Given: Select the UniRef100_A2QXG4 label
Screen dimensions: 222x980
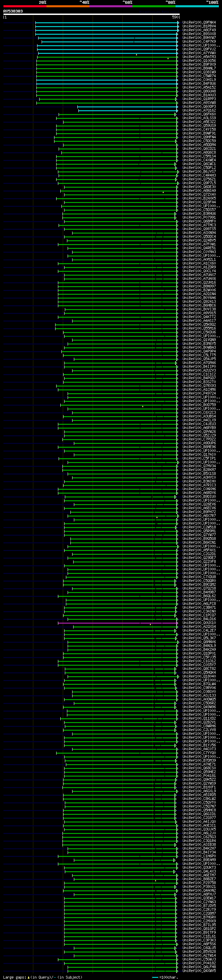Looking at the screenshot, I should 199,626.
